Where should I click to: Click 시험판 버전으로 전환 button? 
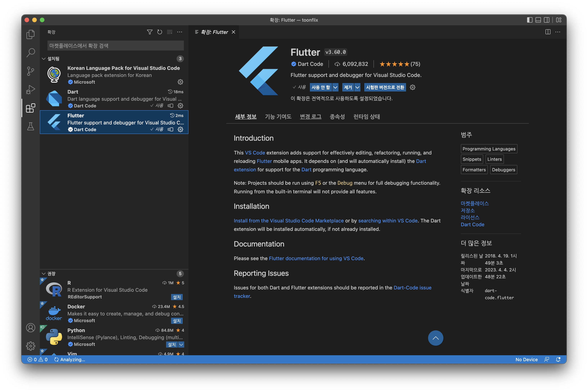tap(385, 87)
